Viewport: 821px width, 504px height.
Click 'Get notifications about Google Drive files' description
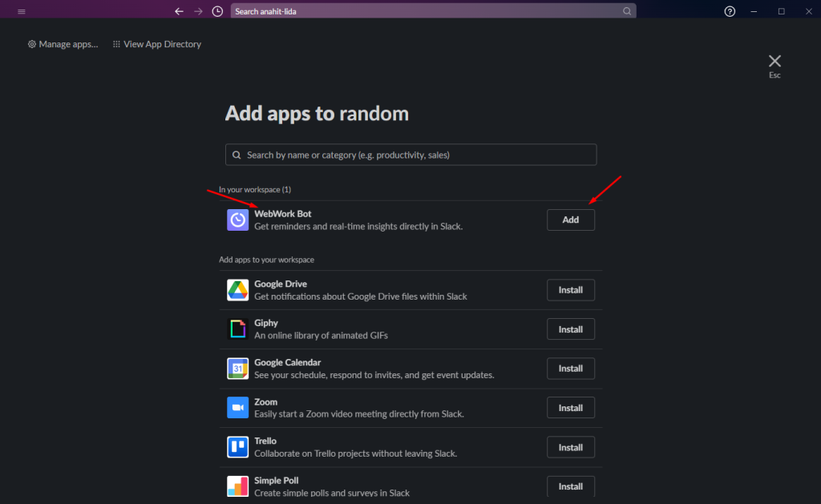(361, 296)
